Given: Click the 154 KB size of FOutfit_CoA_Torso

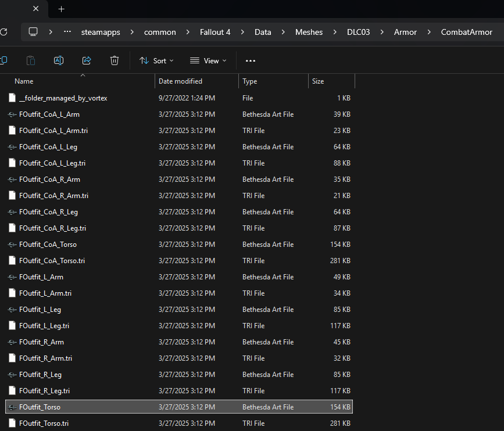Looking at the screenshot, I should tap(340, 245).
